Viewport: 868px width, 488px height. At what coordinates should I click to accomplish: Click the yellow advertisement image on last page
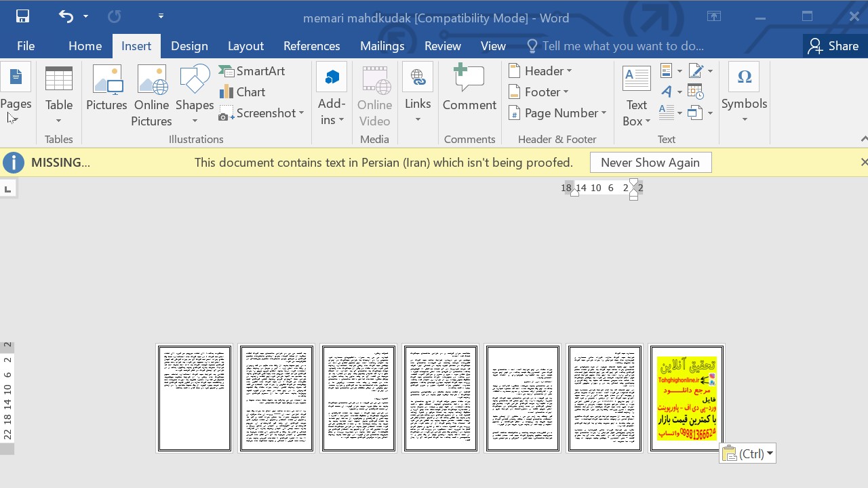tap(687, 399)
